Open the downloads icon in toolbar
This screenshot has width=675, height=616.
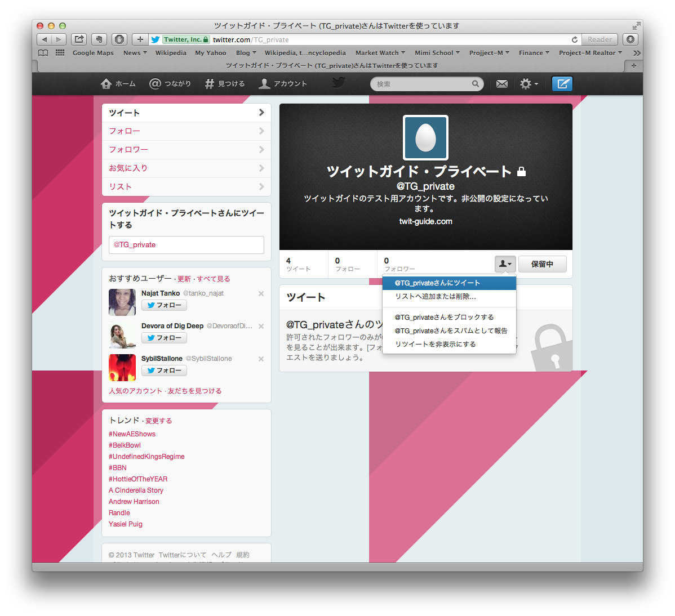point(630,39)
